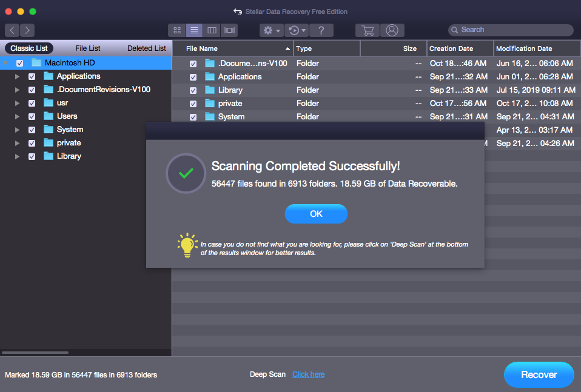Click the yellow lightbulb tip icon
This screenshot has width=581, height=392.
pyautogui.click(x=187, y=245)
